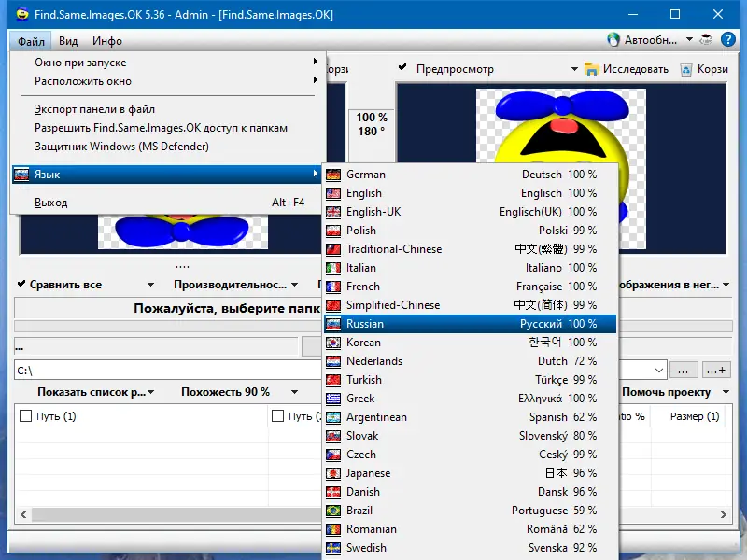The height and width of the screenshot is (560, 747).
Task: Click the Исследовать folder icon
Action: coord(591,69)
